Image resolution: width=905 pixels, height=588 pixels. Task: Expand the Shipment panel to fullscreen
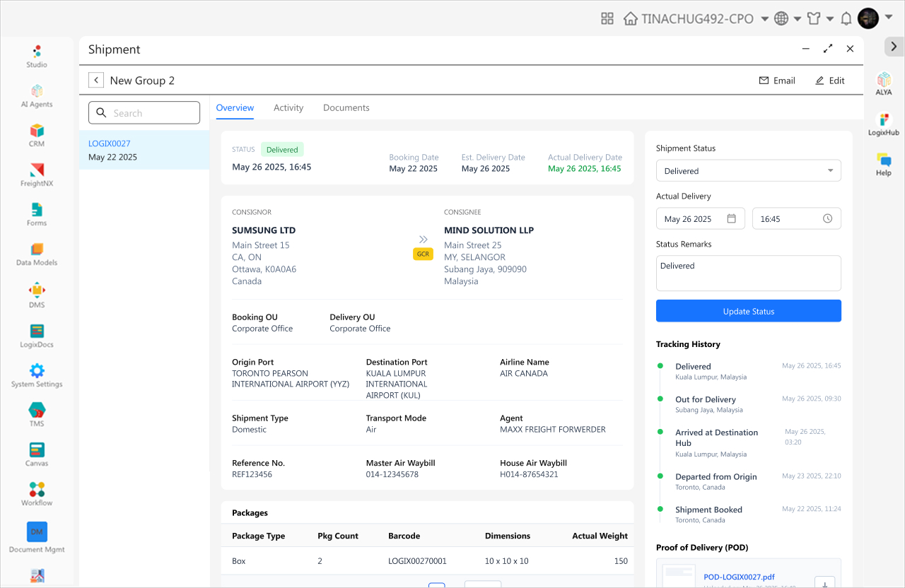[x=828, y=49]
